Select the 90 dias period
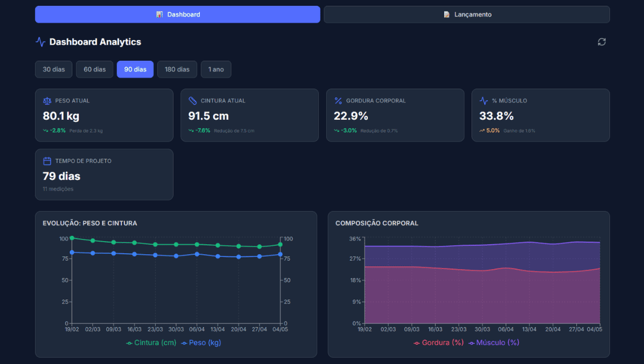This screenshot has width=644, height=364. (x=135, y=69)
